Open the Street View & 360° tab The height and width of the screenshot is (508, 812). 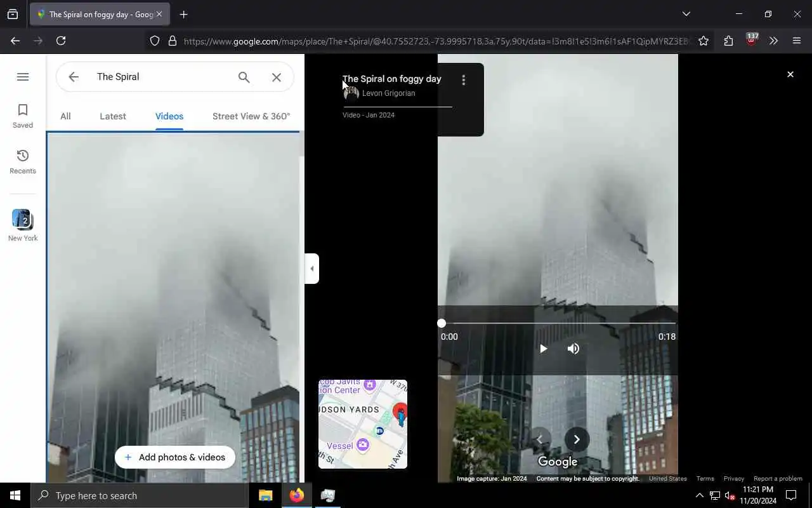(251, 116)
